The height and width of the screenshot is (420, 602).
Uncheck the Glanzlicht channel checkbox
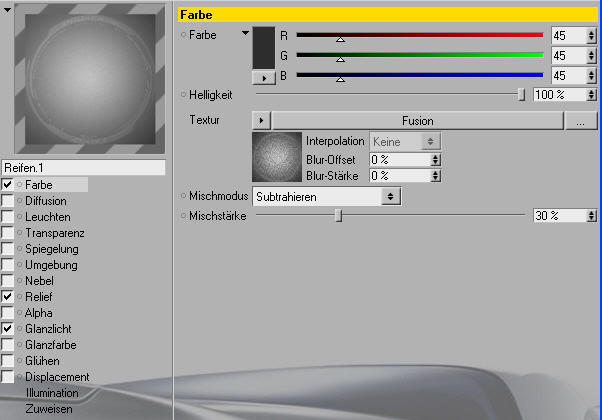[x=7, y=329]
